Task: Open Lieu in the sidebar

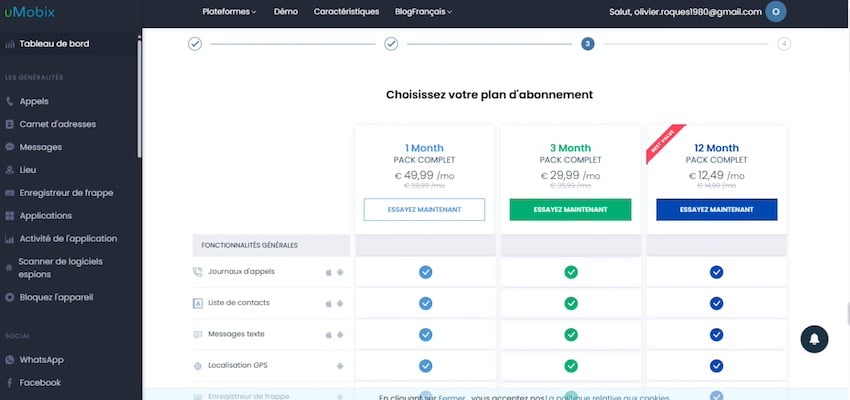Action: click(x=28, y=170)
